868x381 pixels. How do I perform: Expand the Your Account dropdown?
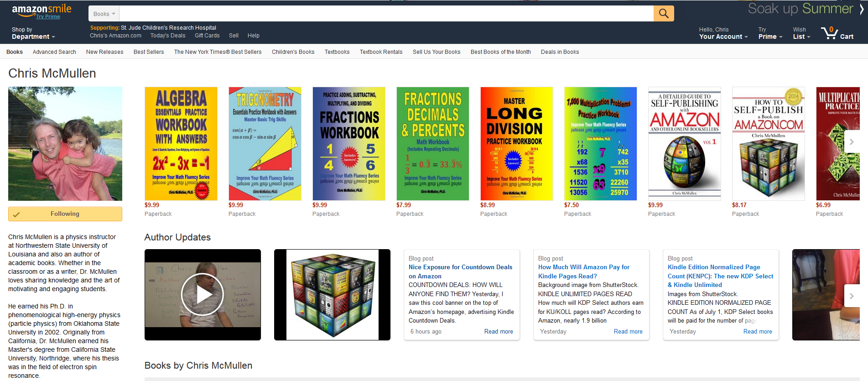pos(723,33)
